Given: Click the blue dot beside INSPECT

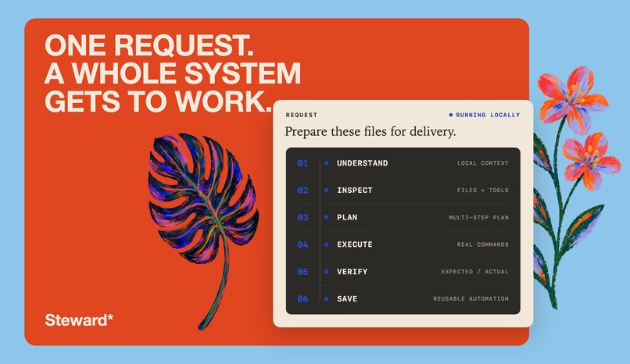Looking at the screenshot, I should (x=326, y=191).
